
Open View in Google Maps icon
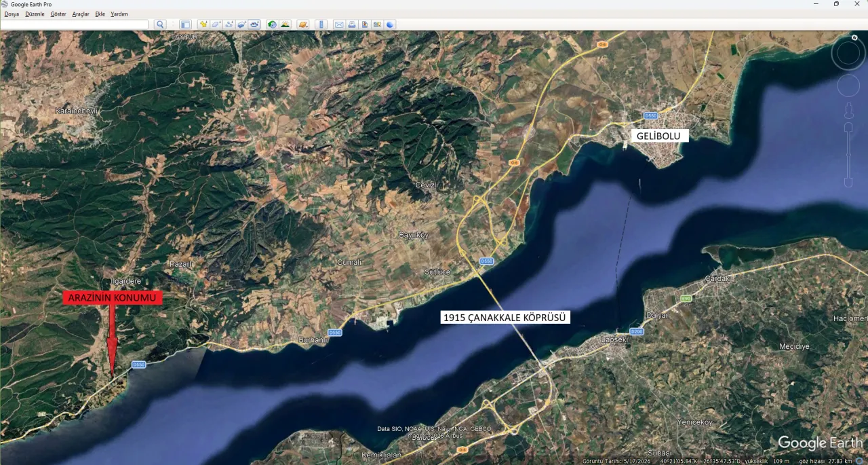(x=378, y=24)
